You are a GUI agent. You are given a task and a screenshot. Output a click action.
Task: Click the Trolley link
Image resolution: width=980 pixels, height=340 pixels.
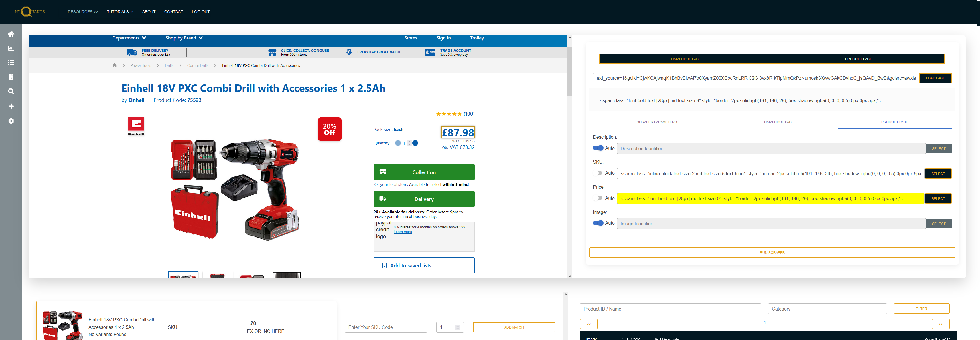pos(477,38)
